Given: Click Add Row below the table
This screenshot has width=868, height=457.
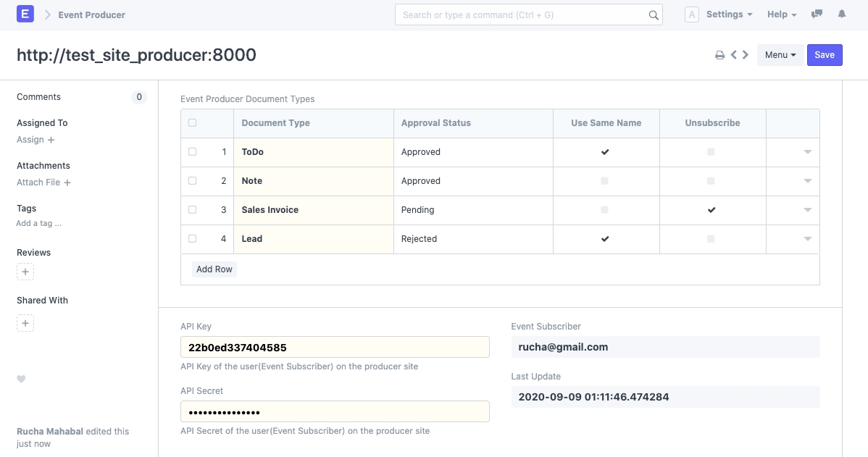Looking at the screenshot, I should tap(214, 269).
